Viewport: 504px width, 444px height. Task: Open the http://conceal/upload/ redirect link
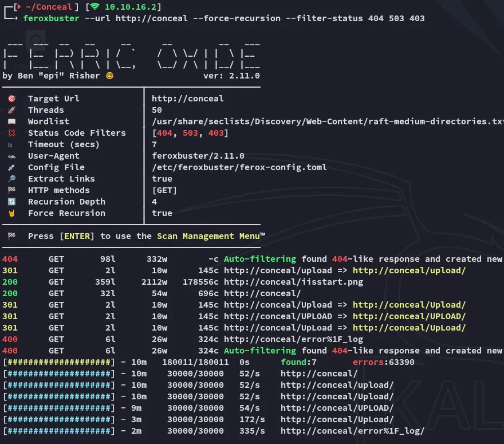click(409, 270)
